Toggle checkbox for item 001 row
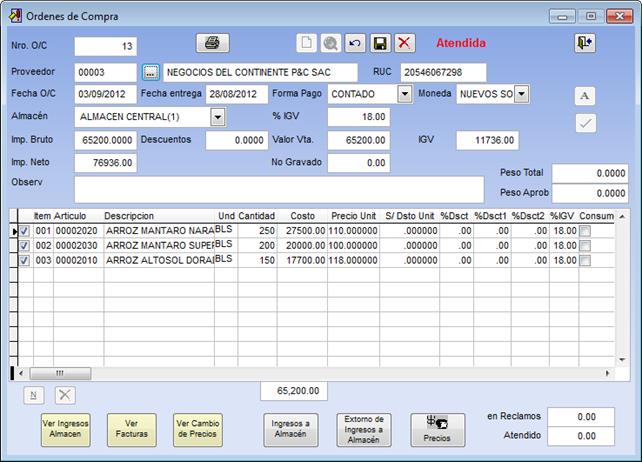This screenshot has width=642, height=462. (25, 231)
